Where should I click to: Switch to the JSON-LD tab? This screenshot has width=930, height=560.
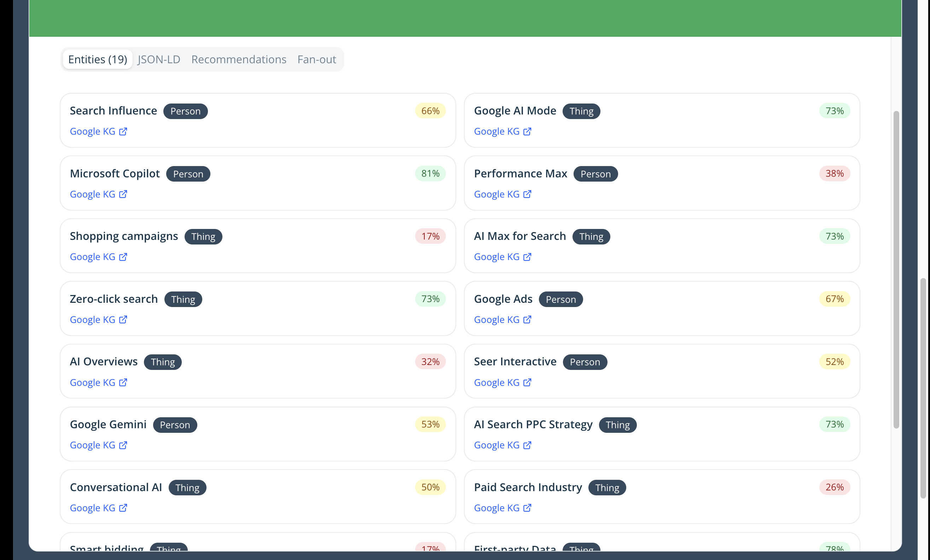point(159,59)
